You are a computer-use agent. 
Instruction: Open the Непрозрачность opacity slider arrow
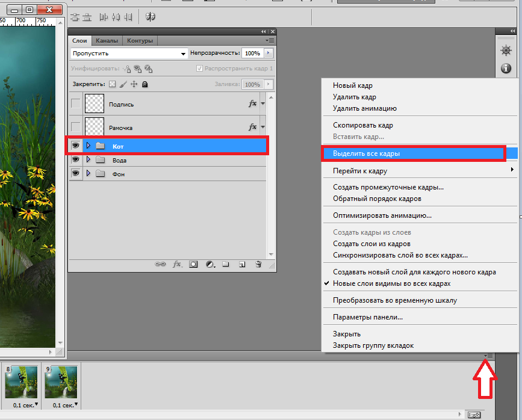(x=269, y=54)
